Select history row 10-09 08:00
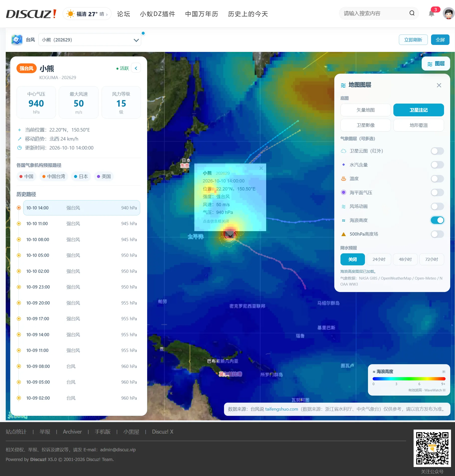The height and width of the screenshot is (476, 455). [82, 366]
